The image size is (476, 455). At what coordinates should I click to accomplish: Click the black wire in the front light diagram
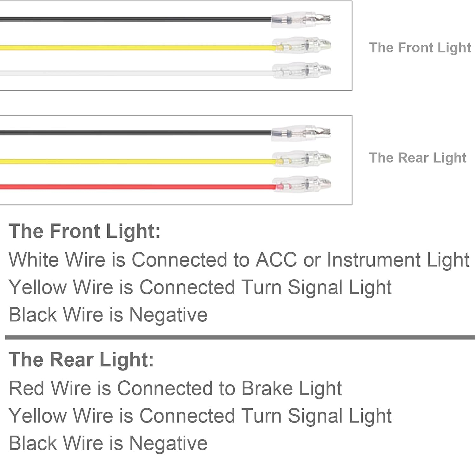click(136, 19)
